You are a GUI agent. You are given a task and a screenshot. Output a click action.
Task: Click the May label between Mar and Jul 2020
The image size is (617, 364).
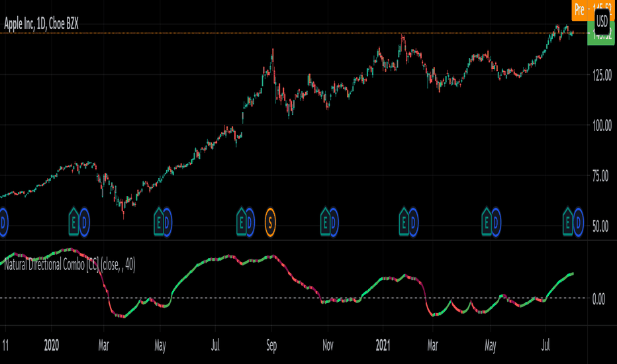(x=160, y=346)
